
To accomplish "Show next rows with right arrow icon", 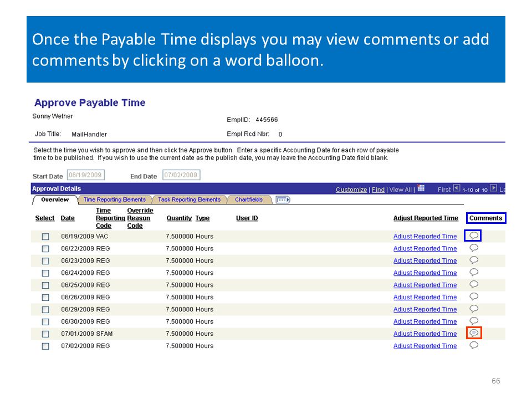I will (493, 188).
